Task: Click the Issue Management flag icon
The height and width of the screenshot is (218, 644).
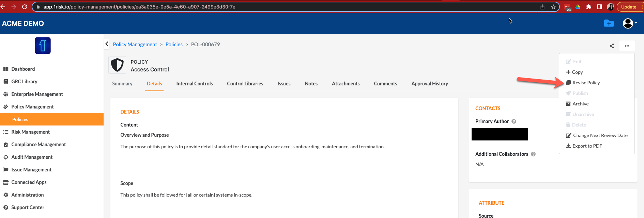Action: pyautogui.click(x=6, y=170)
